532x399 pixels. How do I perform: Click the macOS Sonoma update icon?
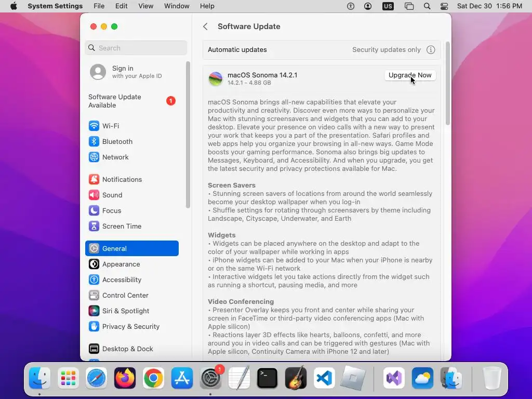pos(216,79)
